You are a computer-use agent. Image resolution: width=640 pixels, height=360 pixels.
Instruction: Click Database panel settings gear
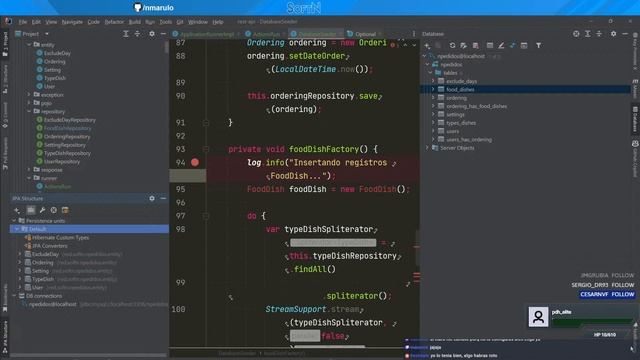click(x=613, y=34)
